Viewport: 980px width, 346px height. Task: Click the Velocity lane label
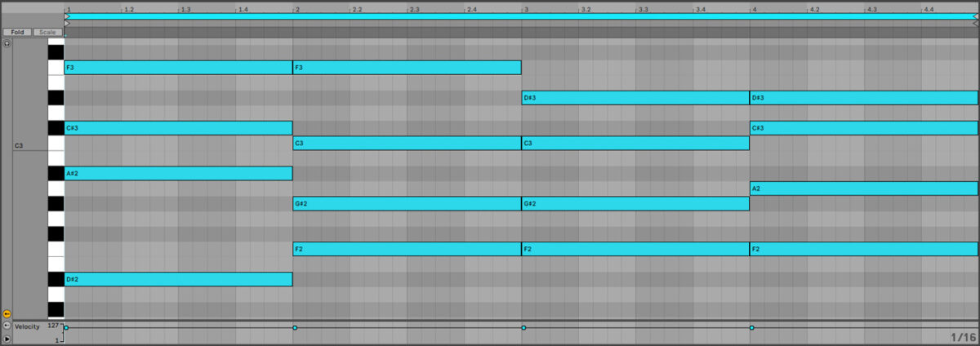pos(27,326)
